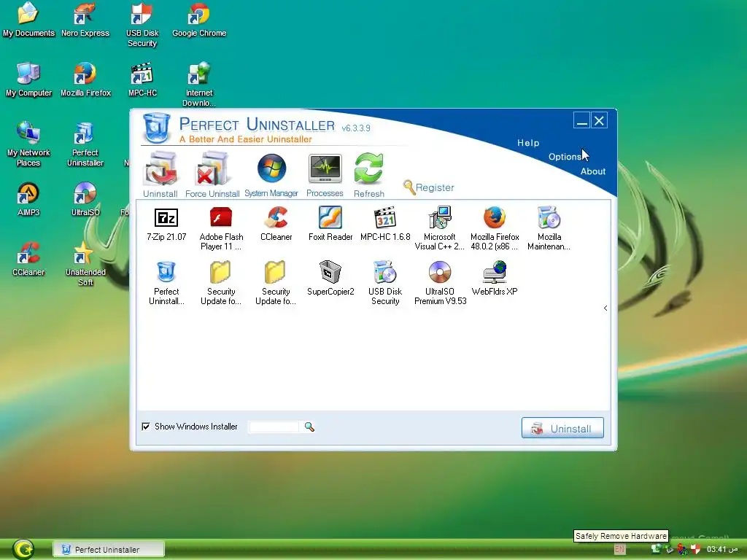Open USB Disk Security desktop shortcut

(x=142, y=25)
